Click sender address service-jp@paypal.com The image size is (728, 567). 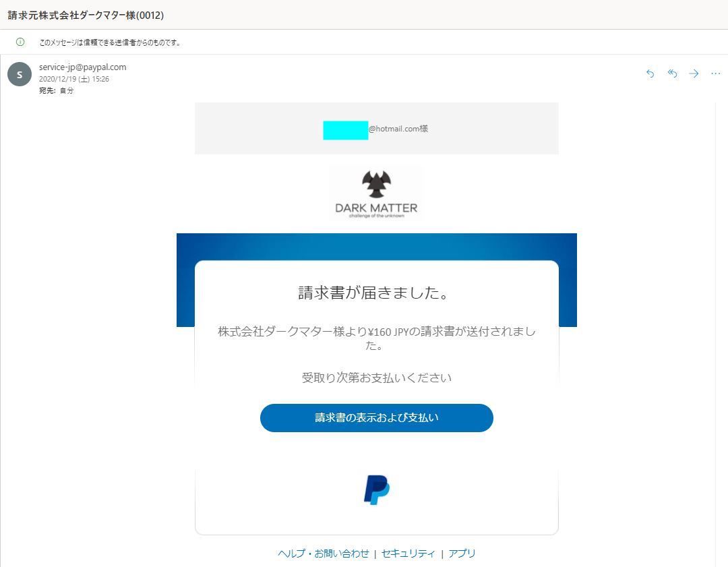pos(82,67)
